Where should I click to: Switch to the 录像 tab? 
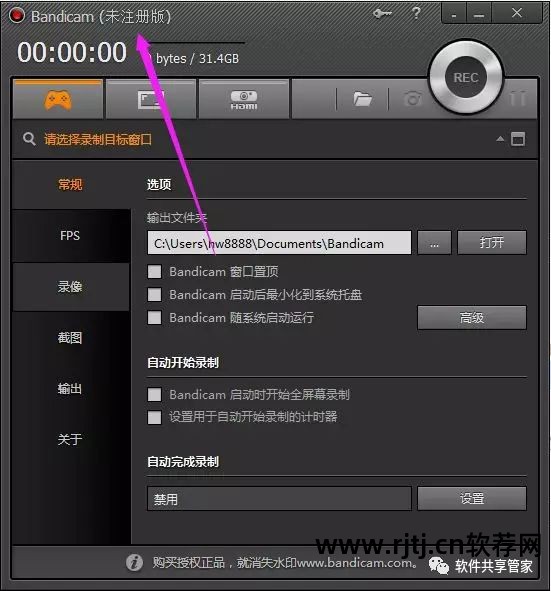click(x=70, y=286)
